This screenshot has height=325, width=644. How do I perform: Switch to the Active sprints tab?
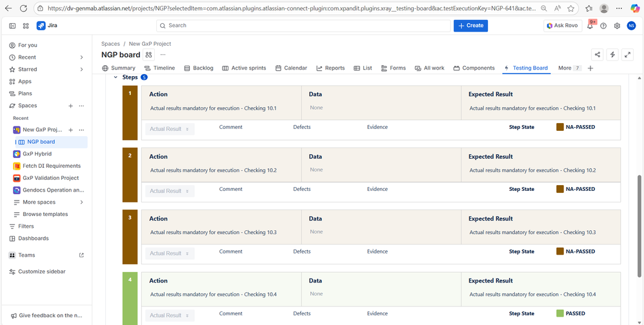click(244, 68)
